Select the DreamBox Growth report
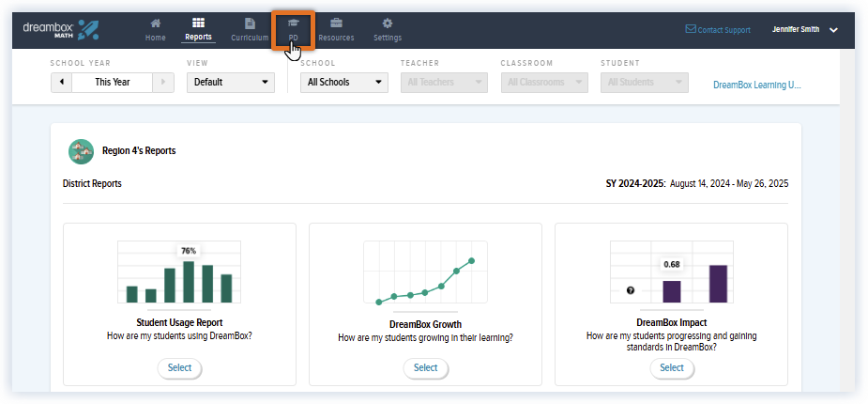This screenshot has height=404, width=868. tap(426, 368)
